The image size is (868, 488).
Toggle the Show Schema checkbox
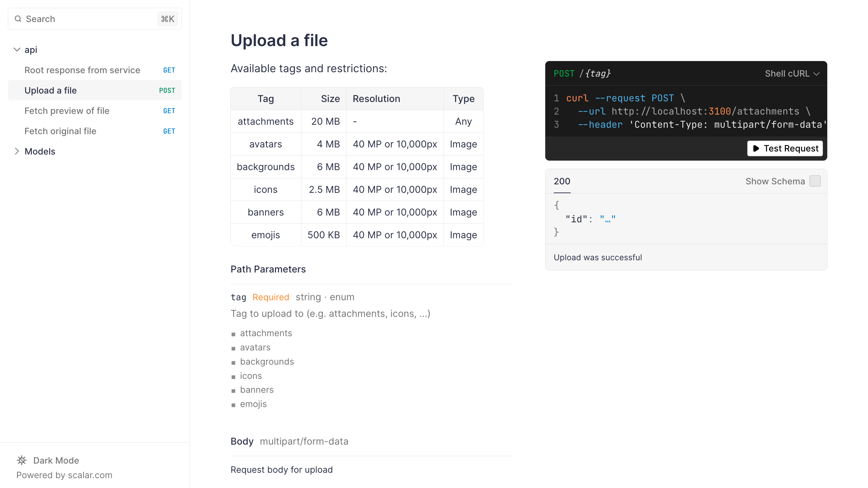tap(815, 181)
